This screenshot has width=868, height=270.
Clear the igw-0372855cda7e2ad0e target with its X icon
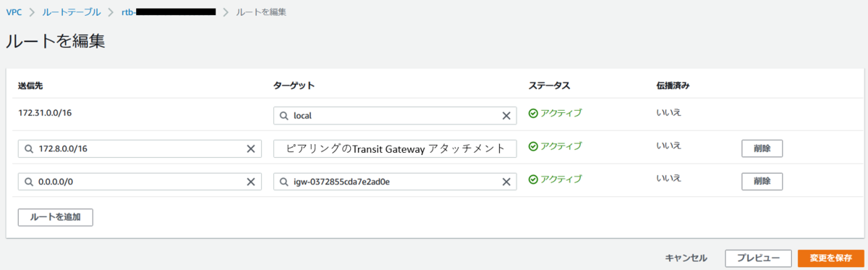506,182
